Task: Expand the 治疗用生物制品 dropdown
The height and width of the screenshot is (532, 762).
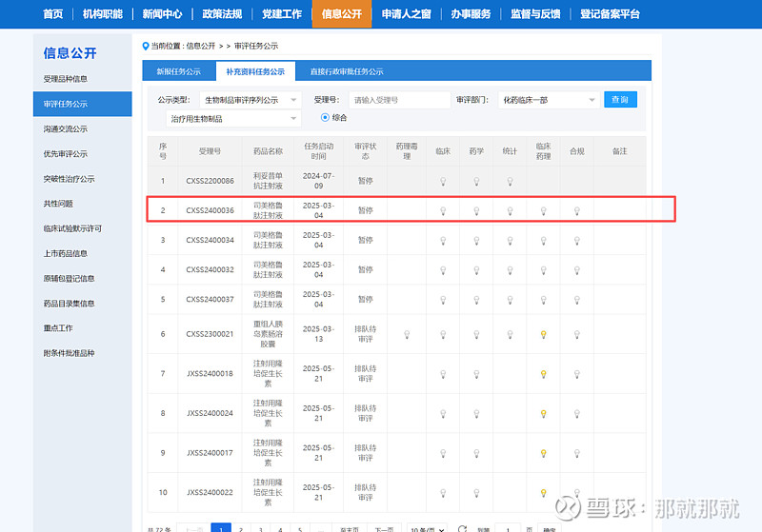Action: 233,119
